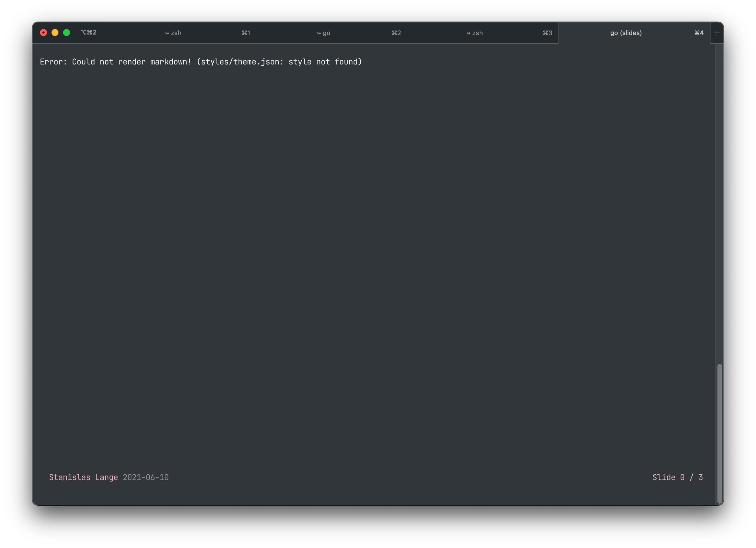This screenshot has width=756, height=548.
Task: Click the date 2021-06-10
Action: point(146,477)
